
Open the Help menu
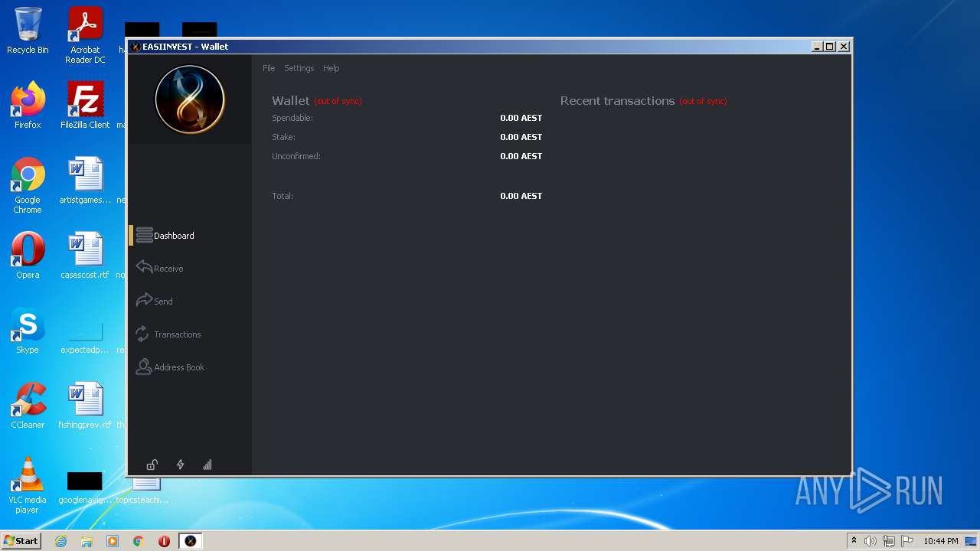click(331, 68)
